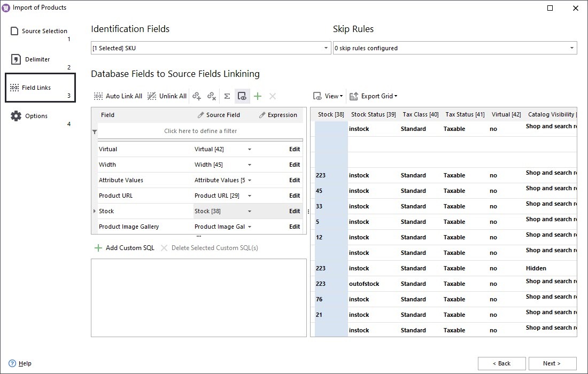Toggle the eye preview button on the toolbar
The image size is (588, 374).
(242, 96)
